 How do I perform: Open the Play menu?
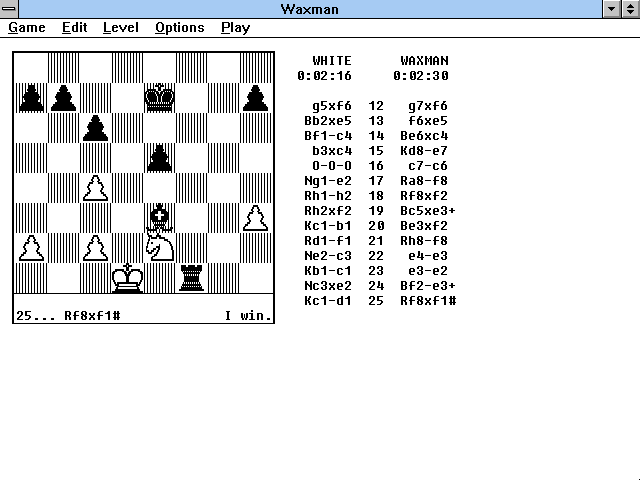(x=236, y=28)
